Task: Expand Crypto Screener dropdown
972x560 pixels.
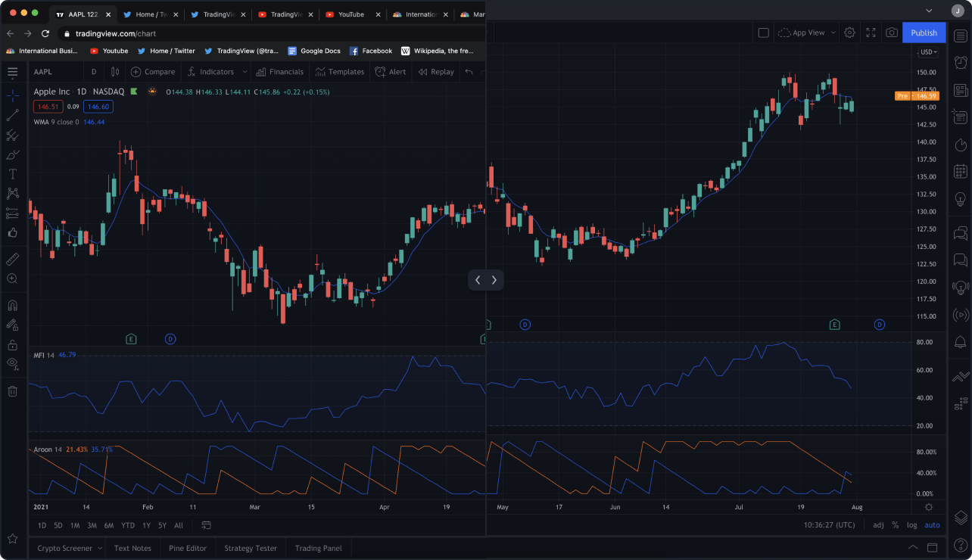Action: [100, 549]
